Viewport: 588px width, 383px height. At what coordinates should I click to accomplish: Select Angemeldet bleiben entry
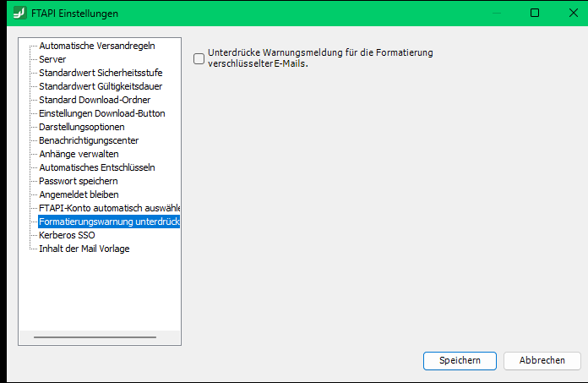(79, 194)
